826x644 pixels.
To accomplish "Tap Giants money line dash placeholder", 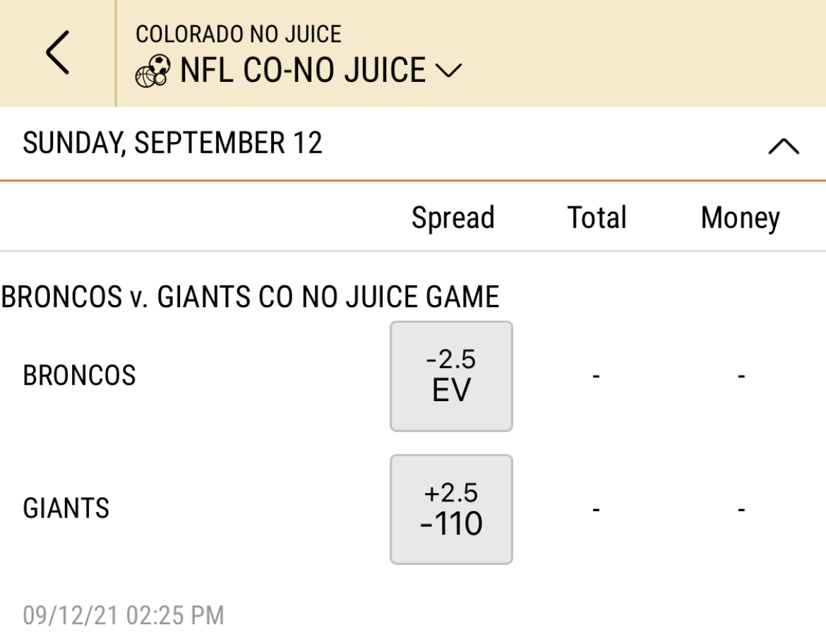I will (741, 510).
